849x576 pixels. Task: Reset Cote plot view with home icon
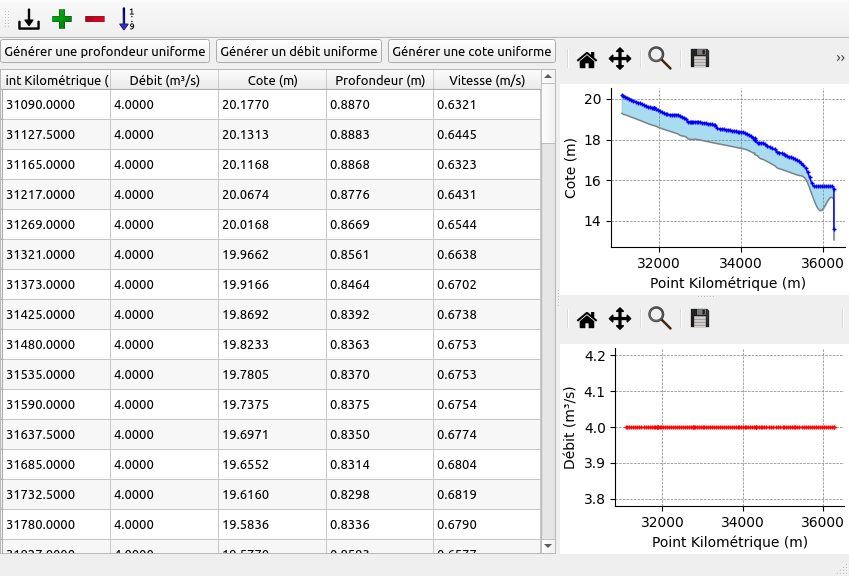coord(587,59)
